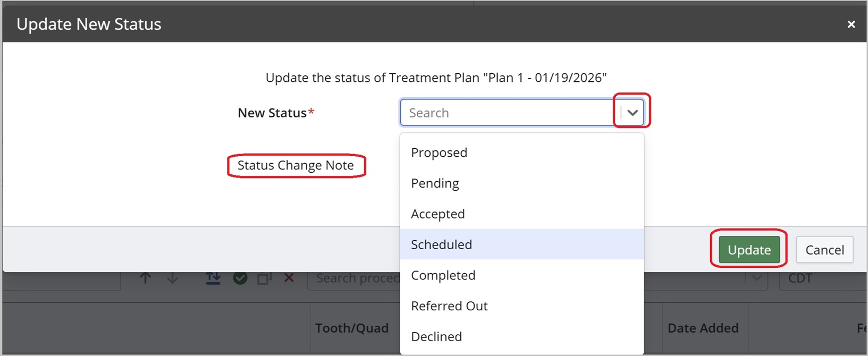Click the green checkmark approval icon

240,277
